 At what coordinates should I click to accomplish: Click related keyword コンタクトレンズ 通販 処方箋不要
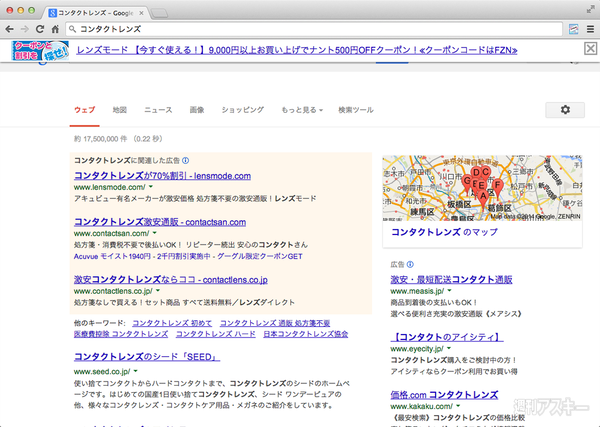(275, 323)
